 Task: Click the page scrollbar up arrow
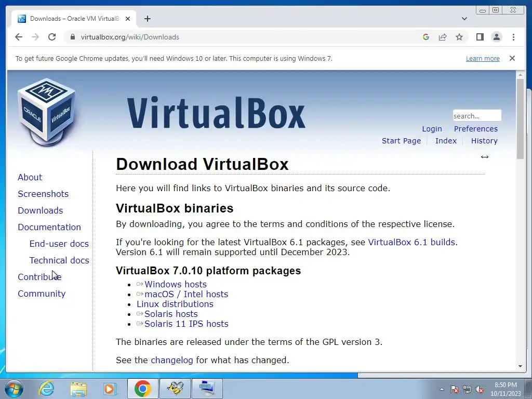(x=520, y=74)
